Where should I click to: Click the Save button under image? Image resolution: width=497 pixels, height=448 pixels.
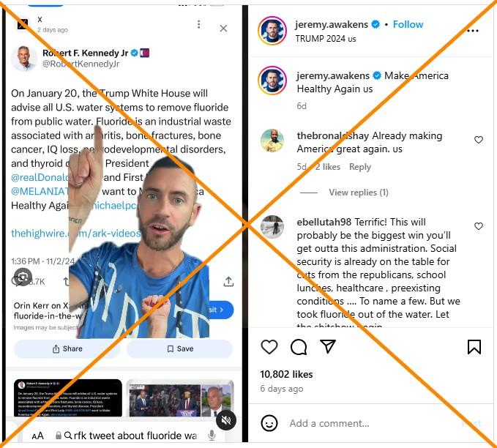click(x=180, y=348)
